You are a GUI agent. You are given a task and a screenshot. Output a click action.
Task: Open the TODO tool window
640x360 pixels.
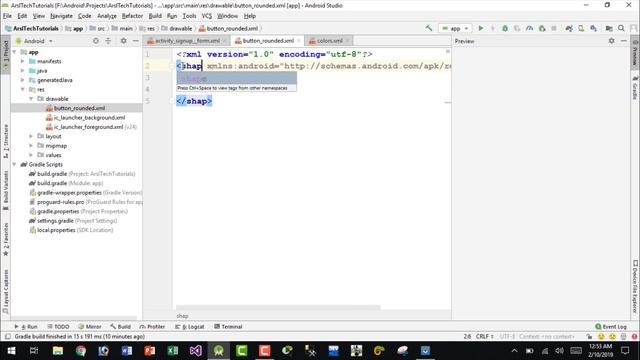click(x=58, y=327)
